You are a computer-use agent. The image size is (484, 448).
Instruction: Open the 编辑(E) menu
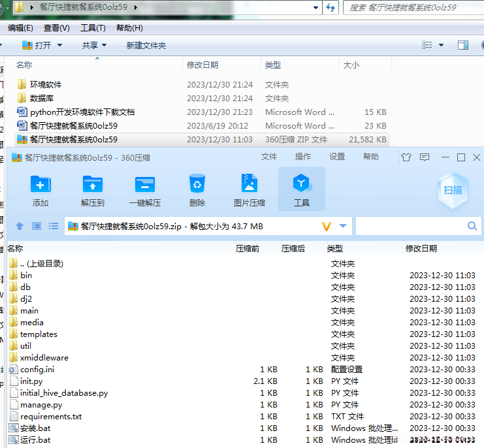(20, 28)
